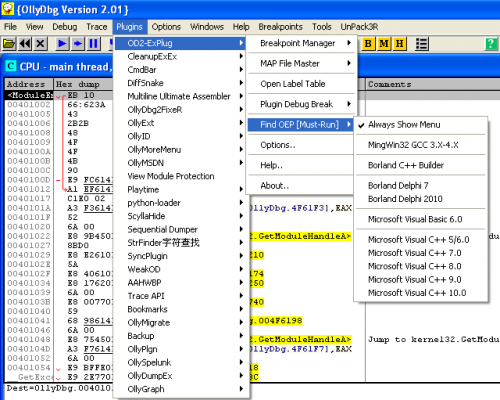Choose Open Label Table
The height and width of the screenshot is (400, 500).
pyautogui.click(x=301, y=84)
